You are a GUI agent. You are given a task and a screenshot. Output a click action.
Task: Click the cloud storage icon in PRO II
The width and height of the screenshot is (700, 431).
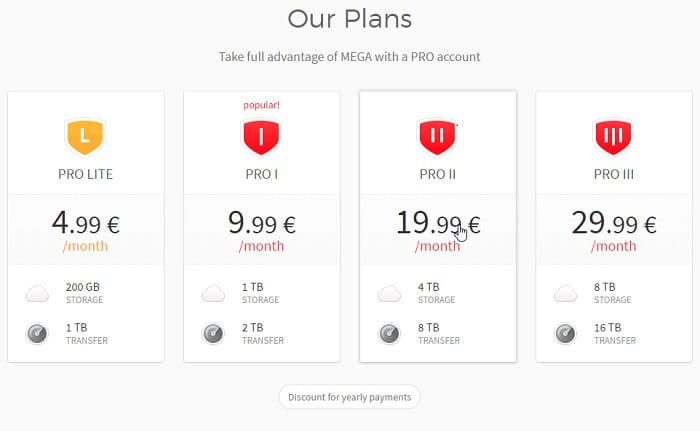point(389,293)
